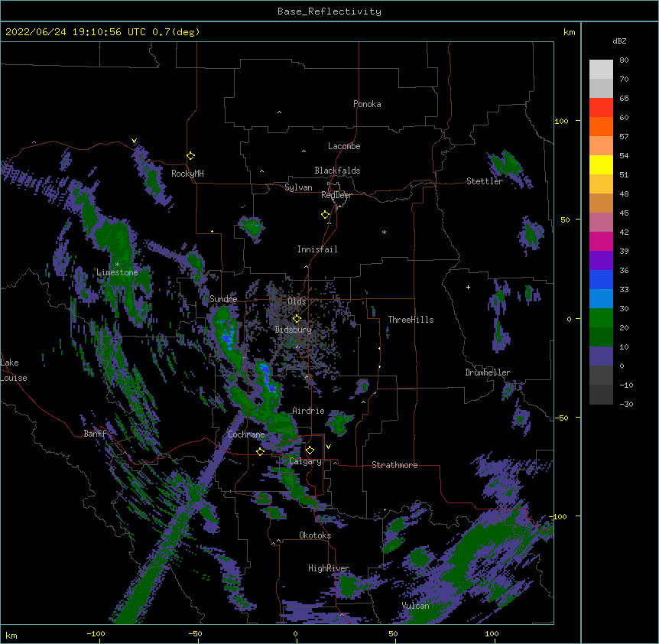Click the -30 value in dBZ legend

[626, 404]
